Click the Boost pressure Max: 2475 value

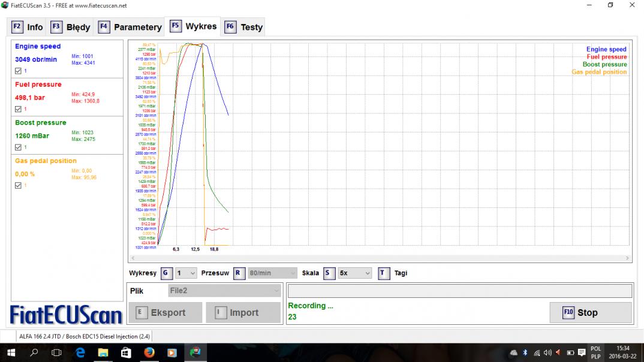point(83,139)
